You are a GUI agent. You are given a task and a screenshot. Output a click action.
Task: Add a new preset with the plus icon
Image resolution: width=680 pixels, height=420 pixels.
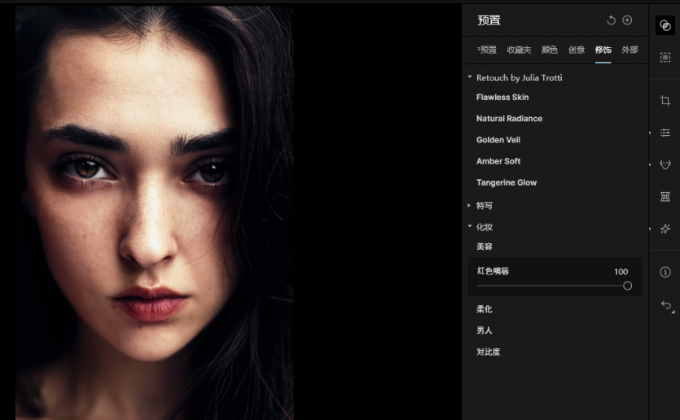[x=627, y=20]
